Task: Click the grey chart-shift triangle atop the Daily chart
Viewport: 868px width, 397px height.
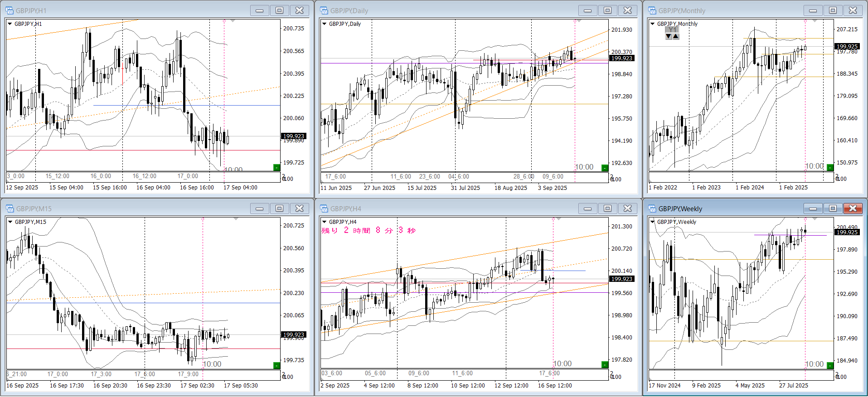Action: pyautogui.click(x=579, y=21)
